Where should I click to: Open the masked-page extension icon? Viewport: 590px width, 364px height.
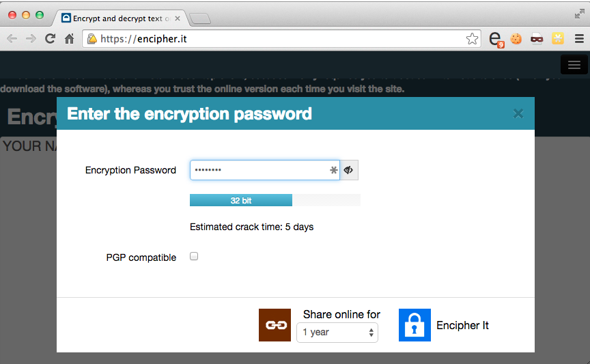[x=537, y=39]
